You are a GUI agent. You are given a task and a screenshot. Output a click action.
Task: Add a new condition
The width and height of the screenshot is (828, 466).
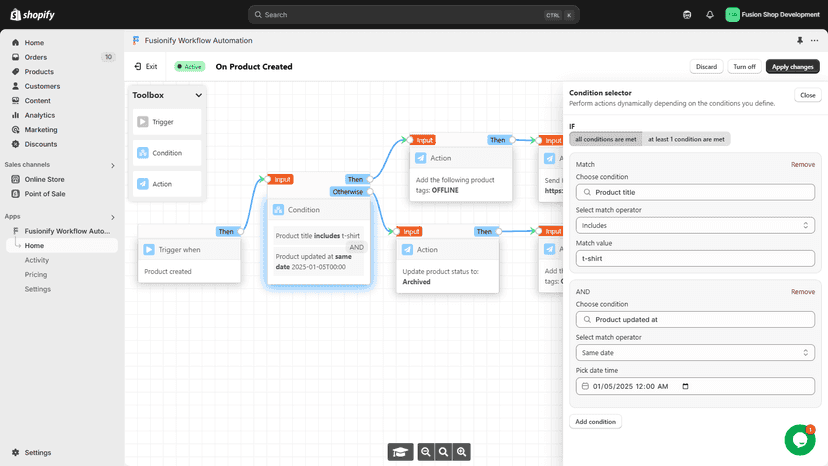[x=595, y=422]
